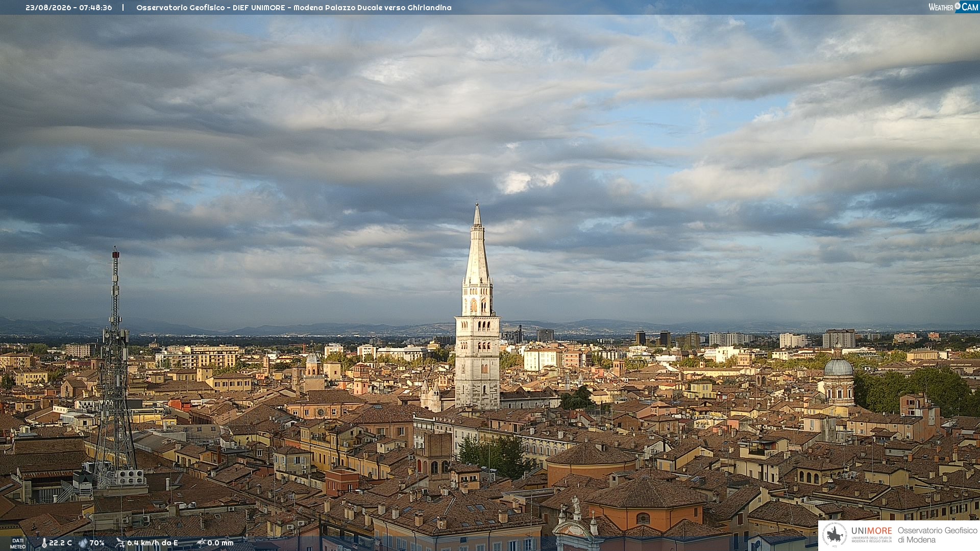Open the DATI METEO label
Image resolution: width=980 pixels, height=551 pixels.
coord(18,543)
